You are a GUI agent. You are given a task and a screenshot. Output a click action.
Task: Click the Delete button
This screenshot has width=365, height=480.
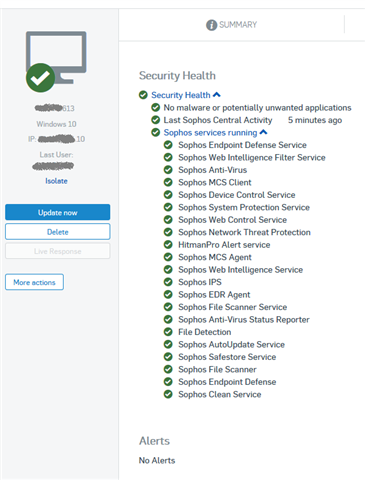point(58,232)
